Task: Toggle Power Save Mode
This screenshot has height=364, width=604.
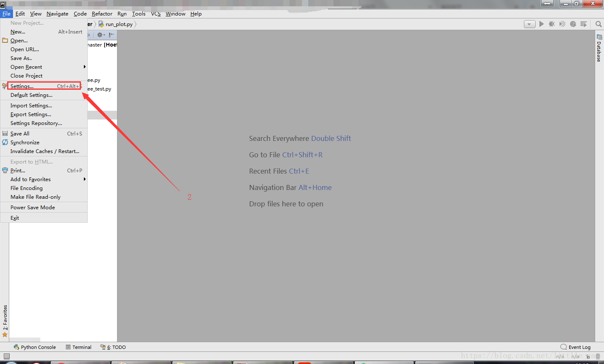Action: coord(32,207)
